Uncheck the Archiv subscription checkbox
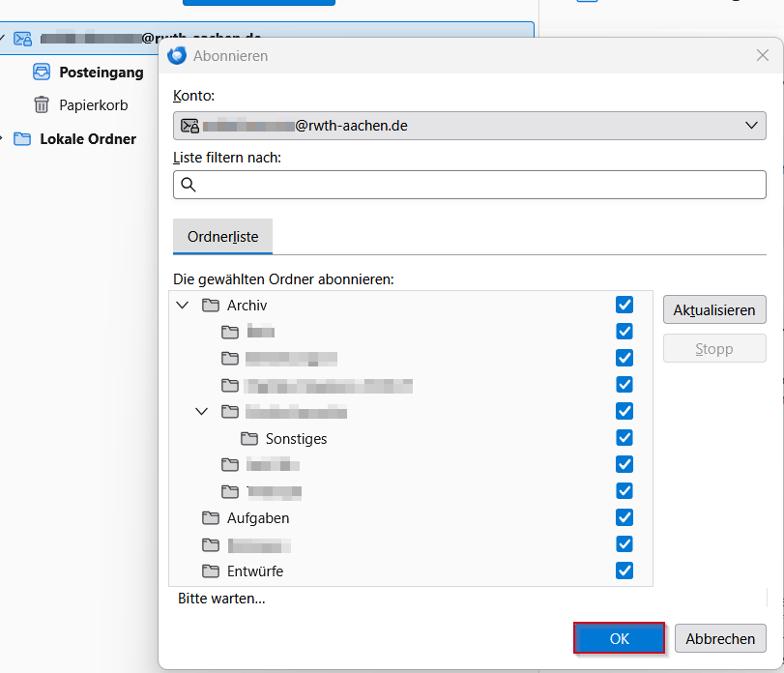The image size is (784, 673). pos(624,305)
